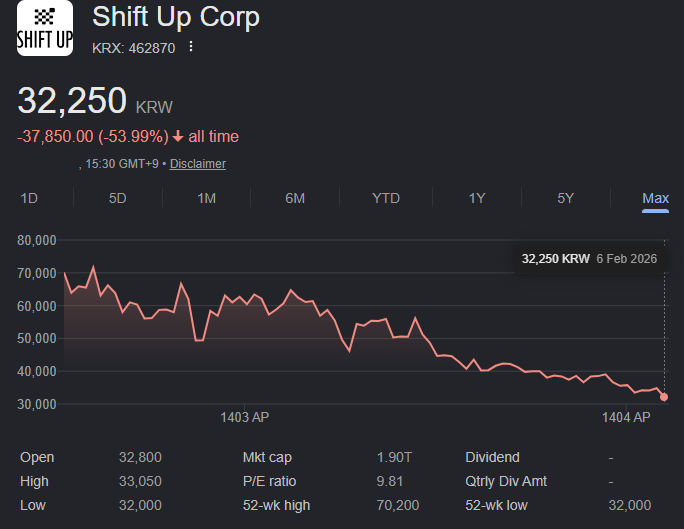Select the Max time range tab
Viewport: 684px width, 529px height.
(x=655, y=198)
